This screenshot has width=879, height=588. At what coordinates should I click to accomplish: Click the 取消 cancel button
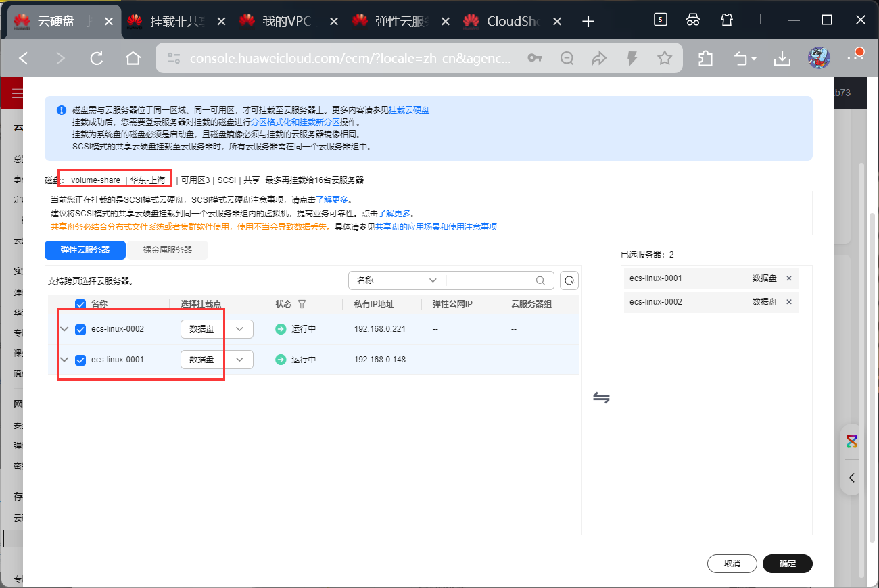[732, 564]
